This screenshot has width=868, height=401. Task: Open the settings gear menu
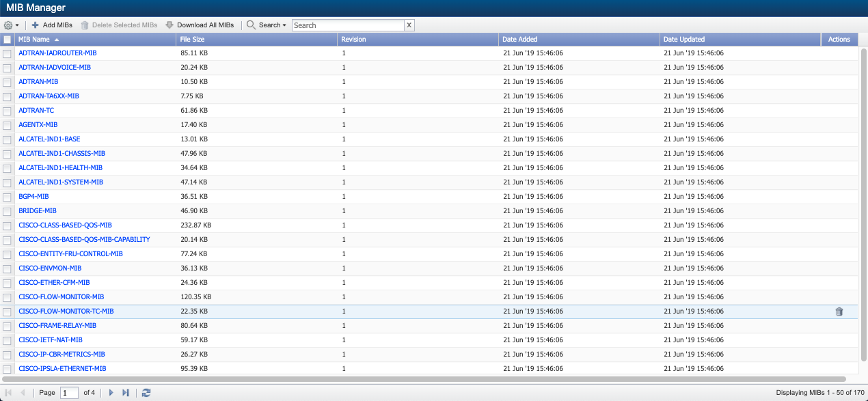click(x=12, y=25)
